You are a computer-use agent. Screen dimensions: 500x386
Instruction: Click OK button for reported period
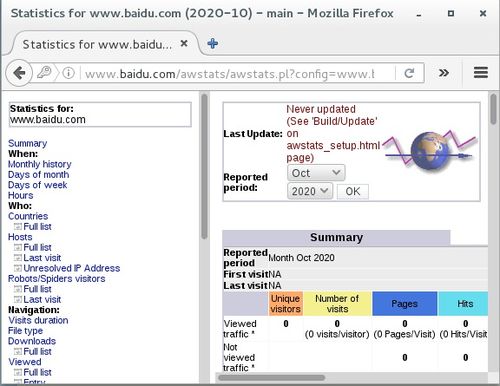(x=353, y=191)
